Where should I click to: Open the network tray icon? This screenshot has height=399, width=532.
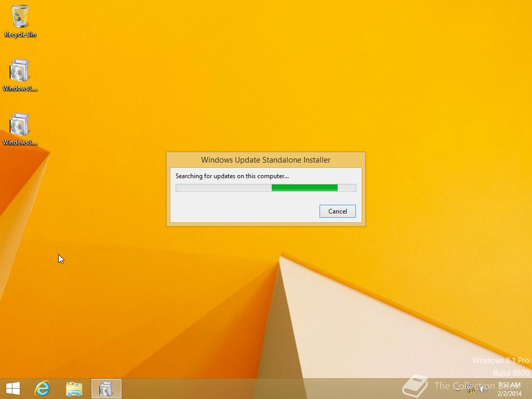[471, 389]
